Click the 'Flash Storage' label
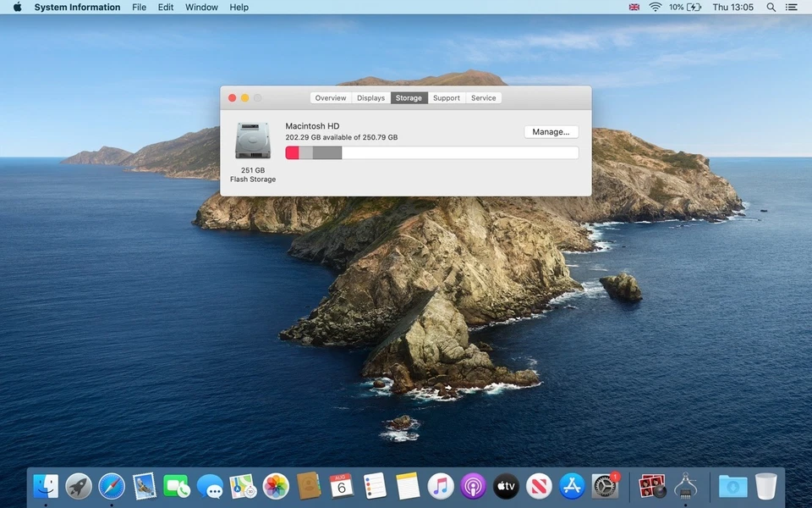This screenshot has width=812, height=508. pyautogui.click(x=253, y=179)
